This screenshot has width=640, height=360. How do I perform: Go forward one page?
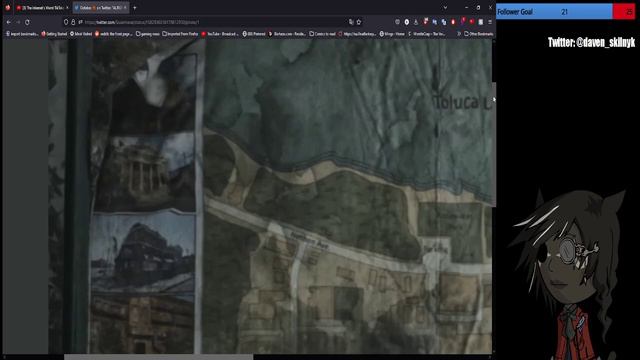[x=18, y=22]
